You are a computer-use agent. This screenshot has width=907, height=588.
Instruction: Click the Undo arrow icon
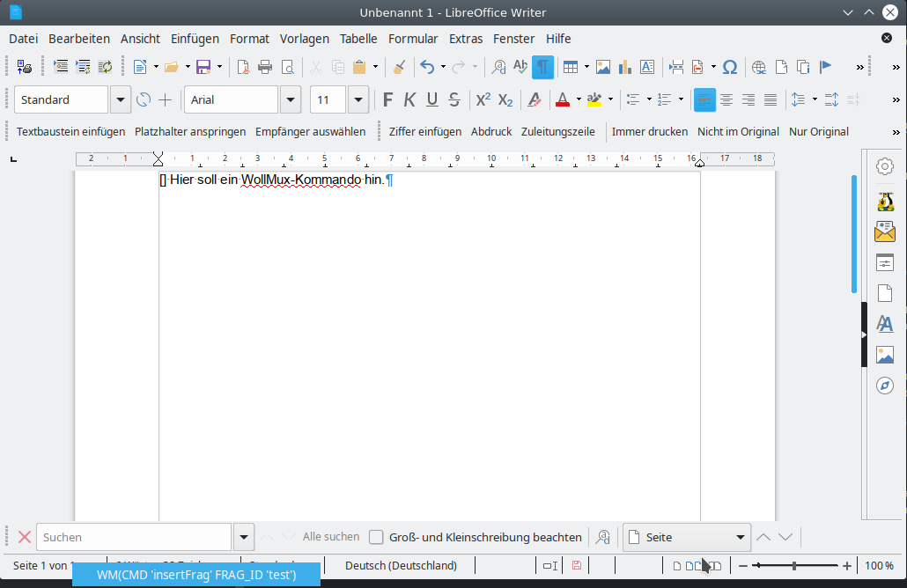427,67
